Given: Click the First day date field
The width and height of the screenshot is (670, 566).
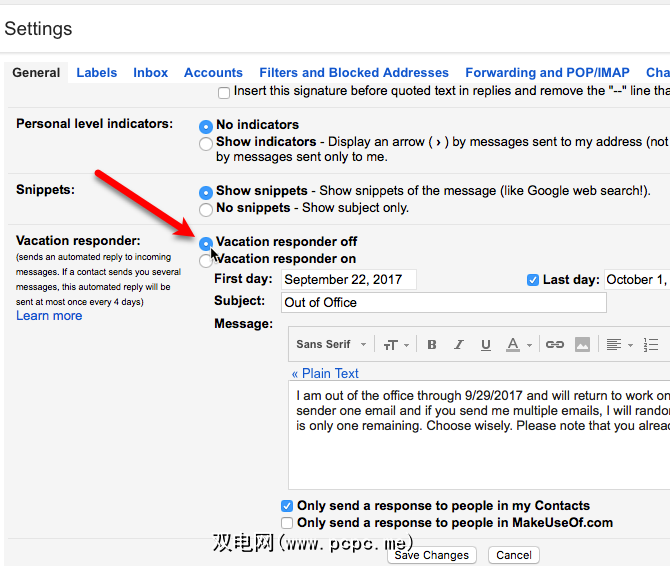Looking at the screenshot, I should click(349, 280).
